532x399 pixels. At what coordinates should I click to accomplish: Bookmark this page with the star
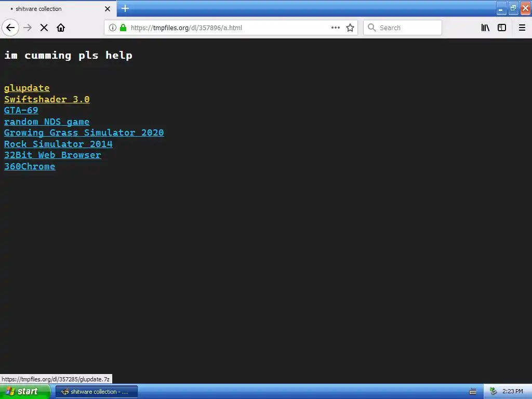(350, 28)
